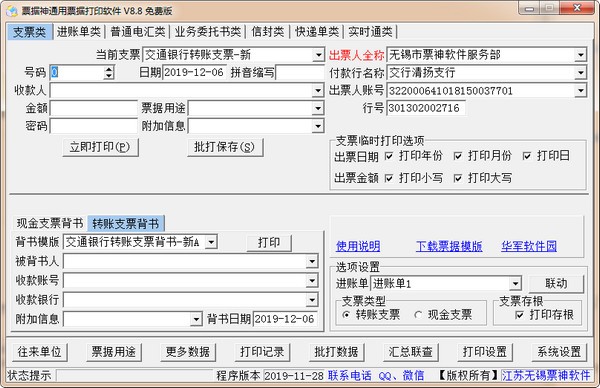Image resolution: width=600 pixels, height=388 pixels.
Task: Click the 行号 field
Action: (x=426, y=108)
